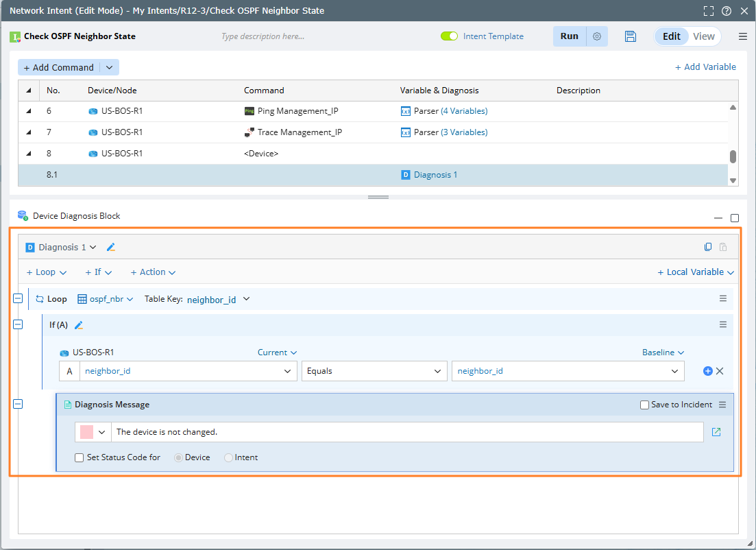Add a new condition plus icon
Image resolution: width=756 pixels, height=550 pixels.
tap(708, 371)
